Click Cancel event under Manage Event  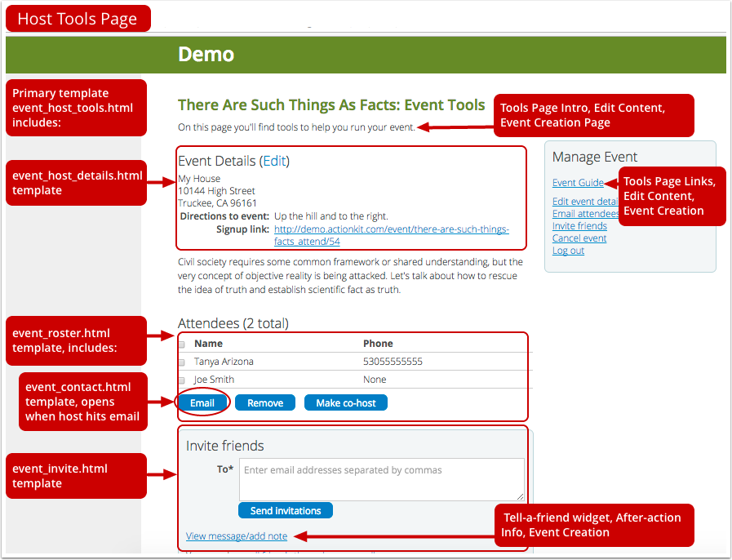[x=579, y=238]
